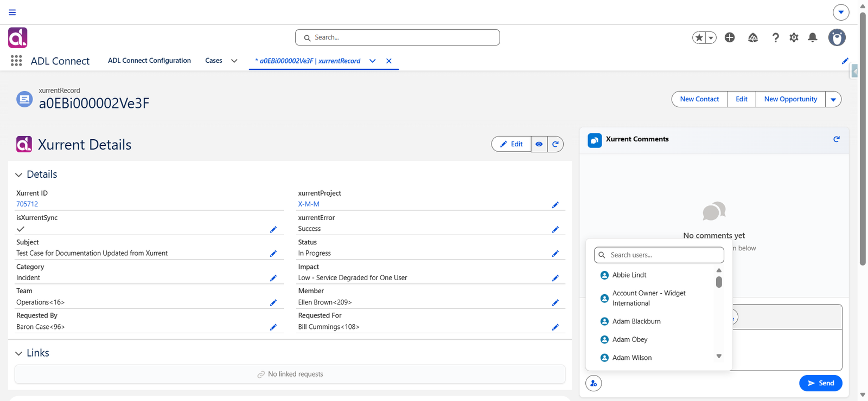Screen dimensions: 868x401
Task: Toggle the isXurrentSync checkmark
Action: pos(21,229)
